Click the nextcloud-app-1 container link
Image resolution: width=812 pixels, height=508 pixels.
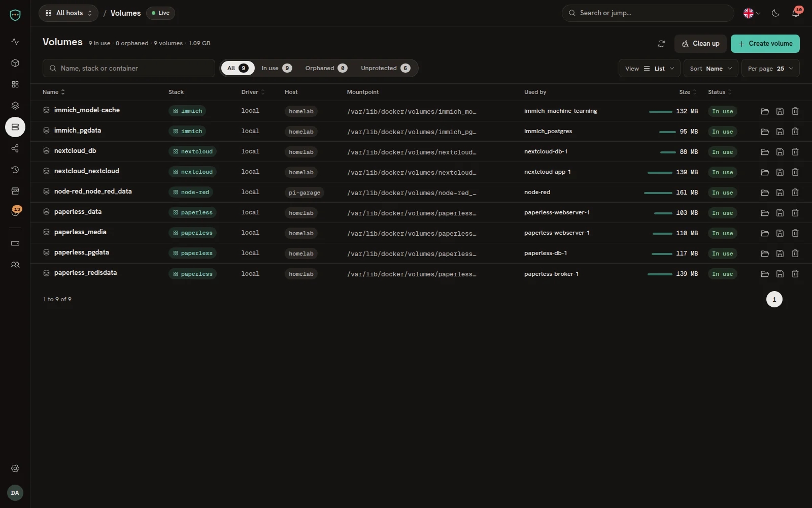(548, 172)
